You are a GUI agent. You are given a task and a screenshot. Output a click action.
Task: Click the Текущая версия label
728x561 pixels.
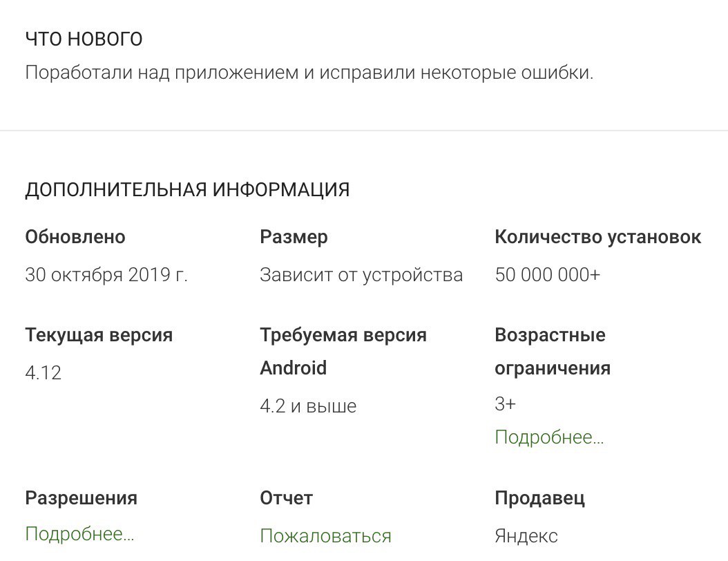click(x=99, y=335)
